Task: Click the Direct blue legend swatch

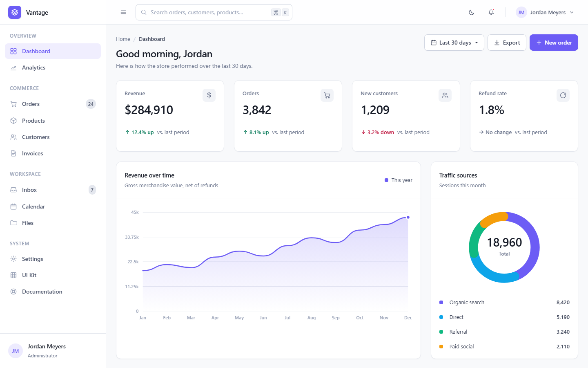Action: point(441,317)
